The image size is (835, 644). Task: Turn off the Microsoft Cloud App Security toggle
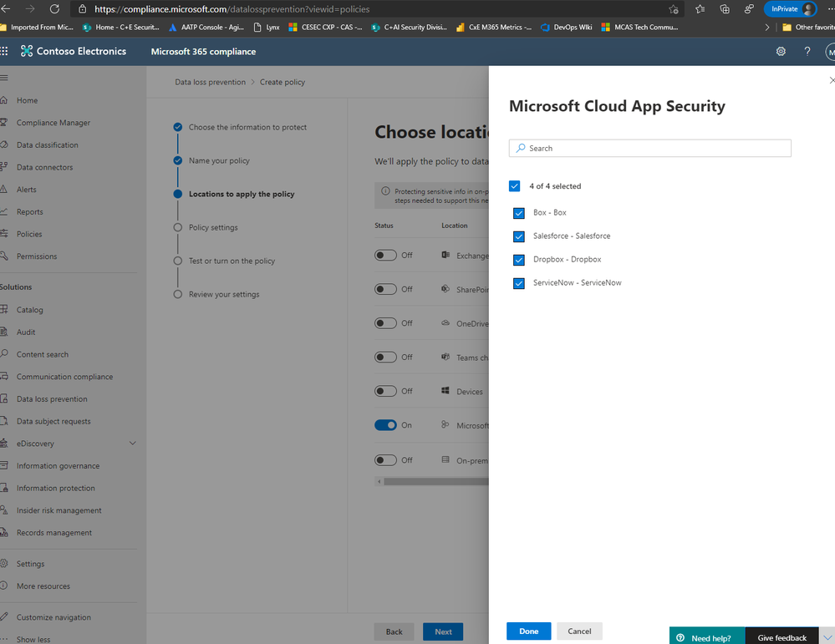[x=385, y=425]
